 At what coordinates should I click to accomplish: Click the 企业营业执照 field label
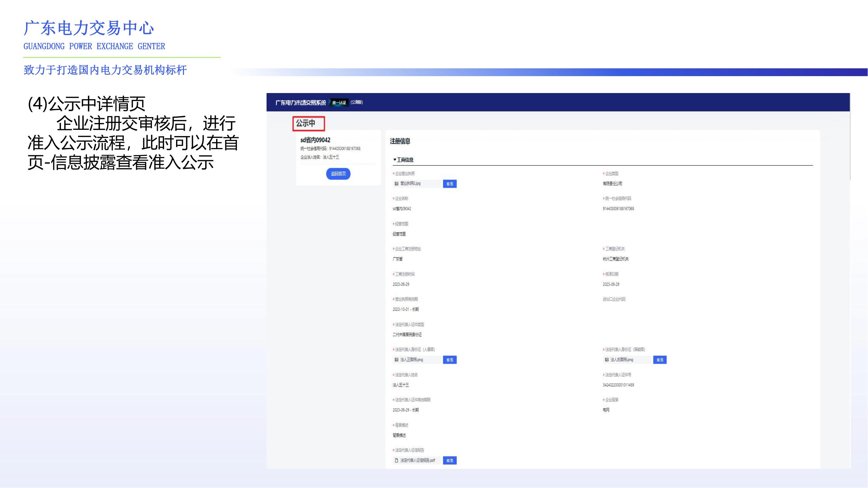(x=405, y=173)
